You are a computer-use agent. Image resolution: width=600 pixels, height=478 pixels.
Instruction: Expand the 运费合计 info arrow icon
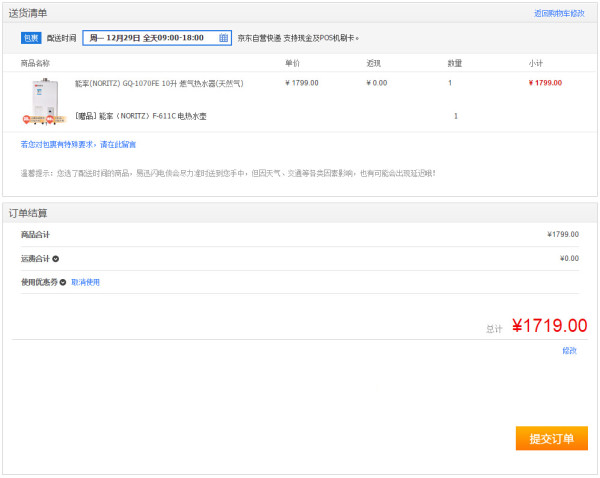pos(55,259)
